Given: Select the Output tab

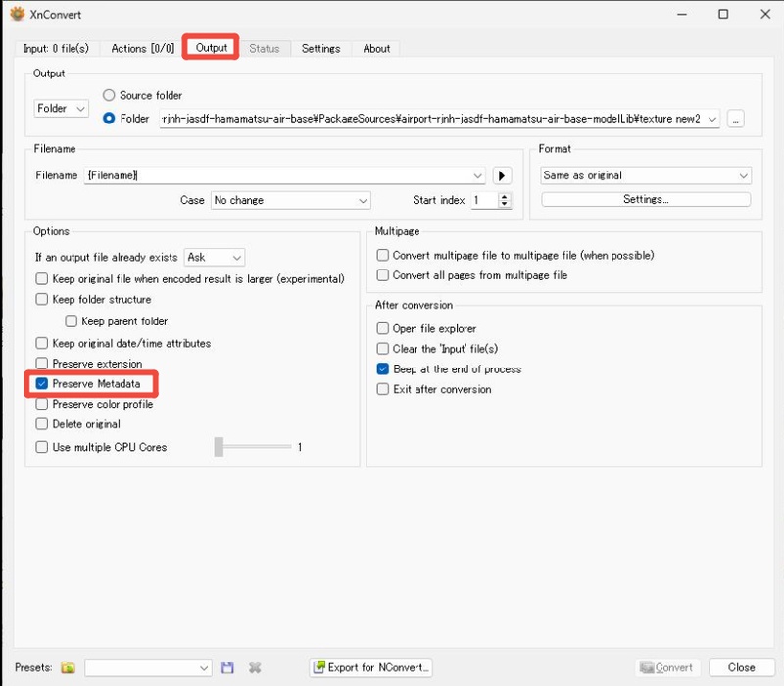Looking at the screenshot, I should coord(212,47).
